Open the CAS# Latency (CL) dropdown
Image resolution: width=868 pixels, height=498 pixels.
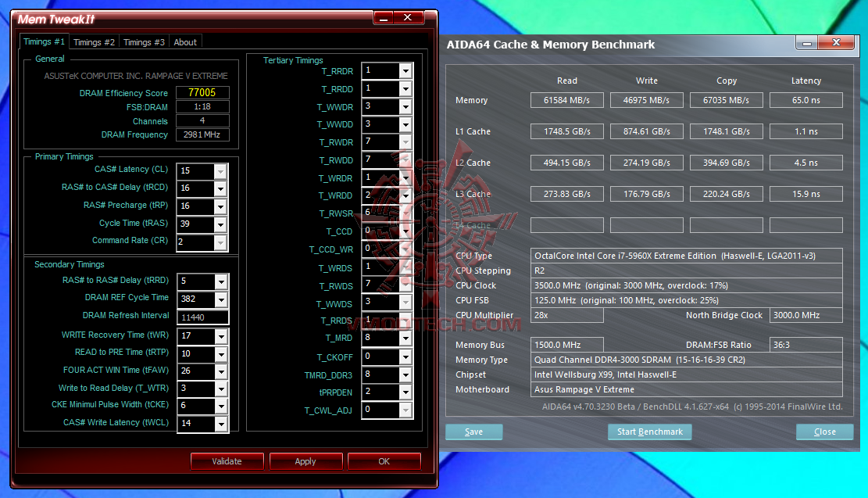[x=220, y=170]
